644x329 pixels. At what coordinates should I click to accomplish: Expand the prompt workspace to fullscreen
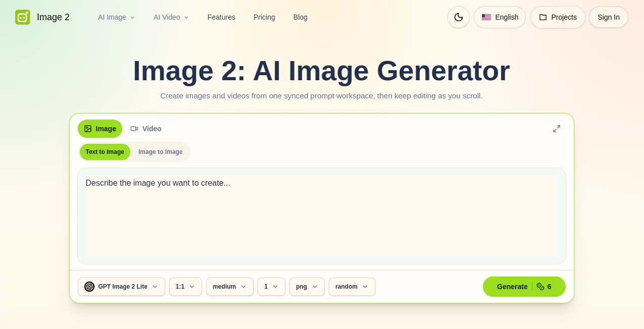click(x=557, y=129)
